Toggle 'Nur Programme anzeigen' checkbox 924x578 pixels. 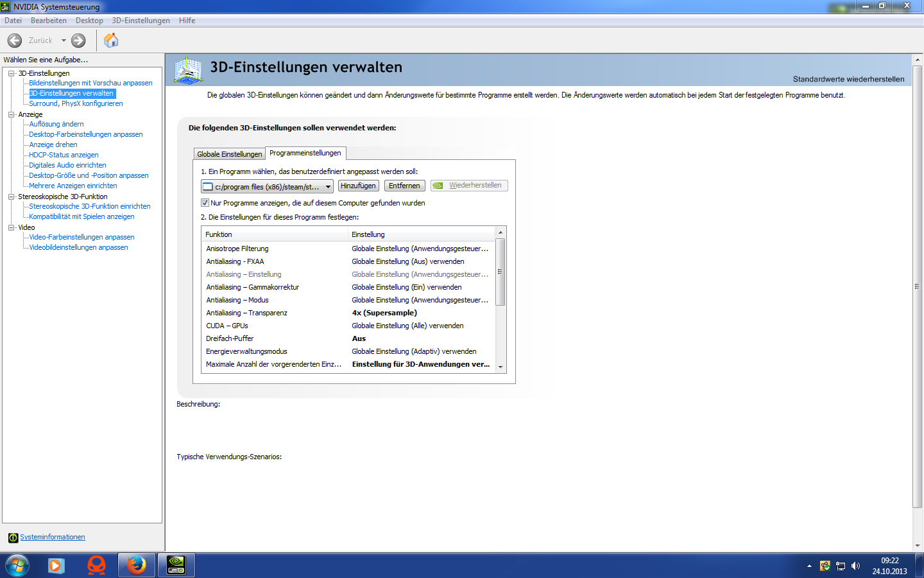tap(205, 203)
